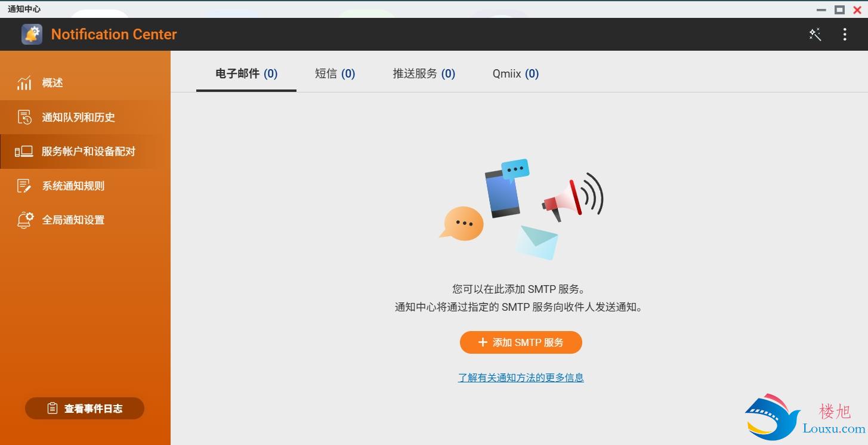868x445 pixels.
Task: Click the 通知队列和历史 history icon
Action: point(24,118)
